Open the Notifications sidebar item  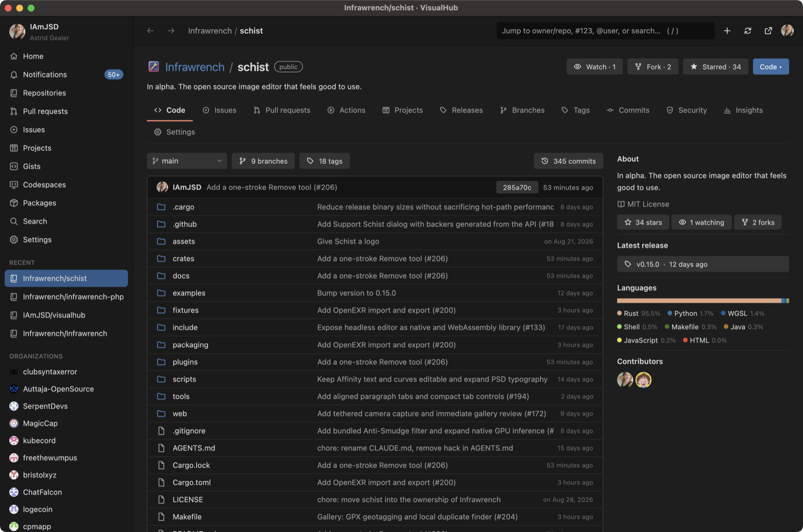tap(66, 75)
